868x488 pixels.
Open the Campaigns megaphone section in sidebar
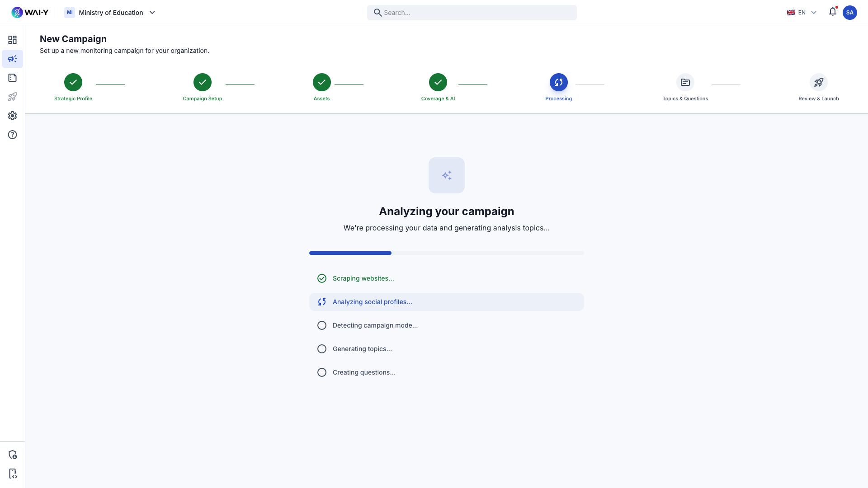click(12, 59)
